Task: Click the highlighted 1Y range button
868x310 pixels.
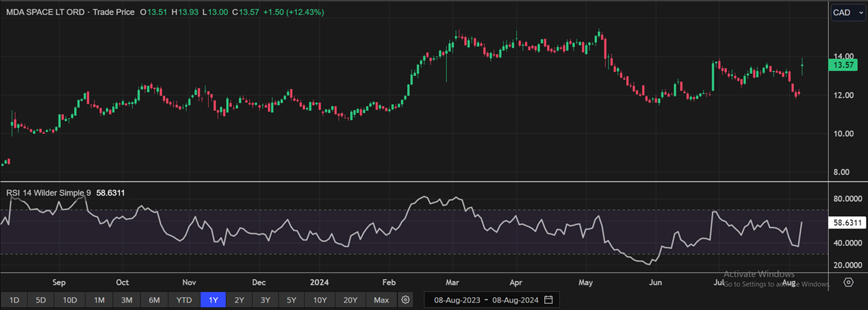Action: 212,300
